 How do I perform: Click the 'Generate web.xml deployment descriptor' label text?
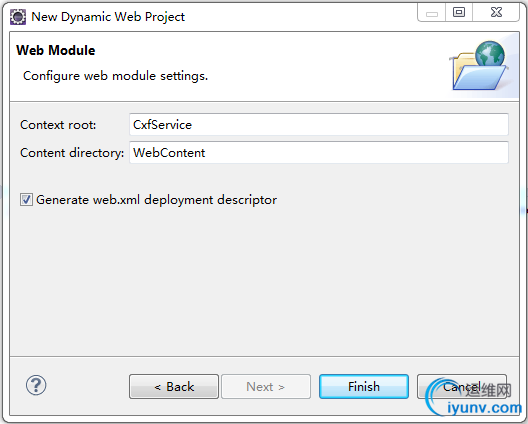tap(157, 200)
